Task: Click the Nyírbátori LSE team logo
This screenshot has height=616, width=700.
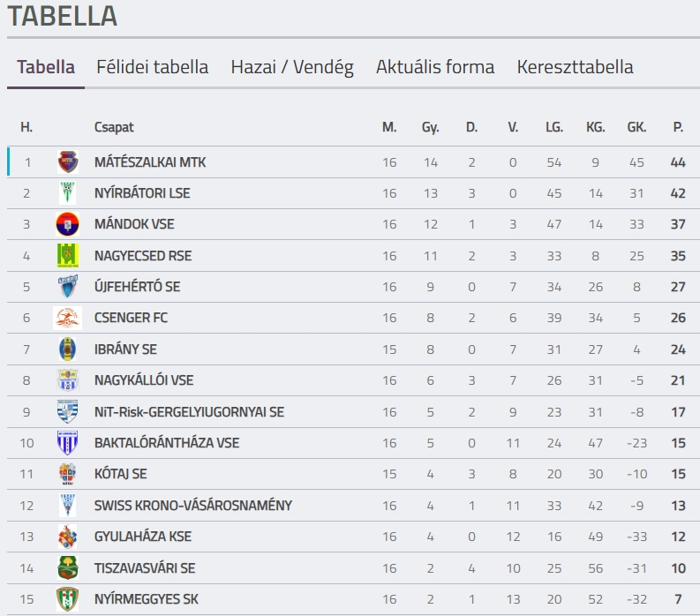Action: click(68, 193)
